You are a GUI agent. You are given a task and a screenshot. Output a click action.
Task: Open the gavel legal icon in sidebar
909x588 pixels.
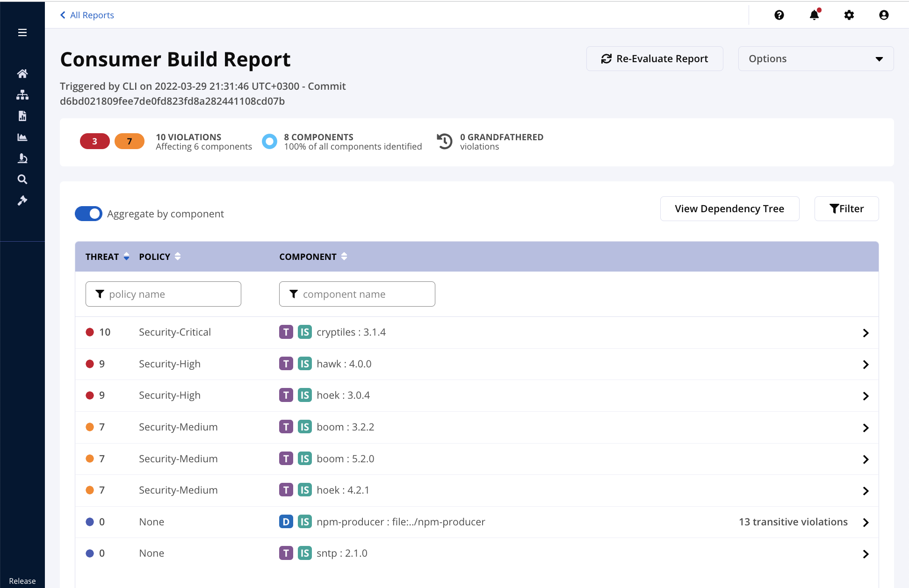click(x=22, y=201)
